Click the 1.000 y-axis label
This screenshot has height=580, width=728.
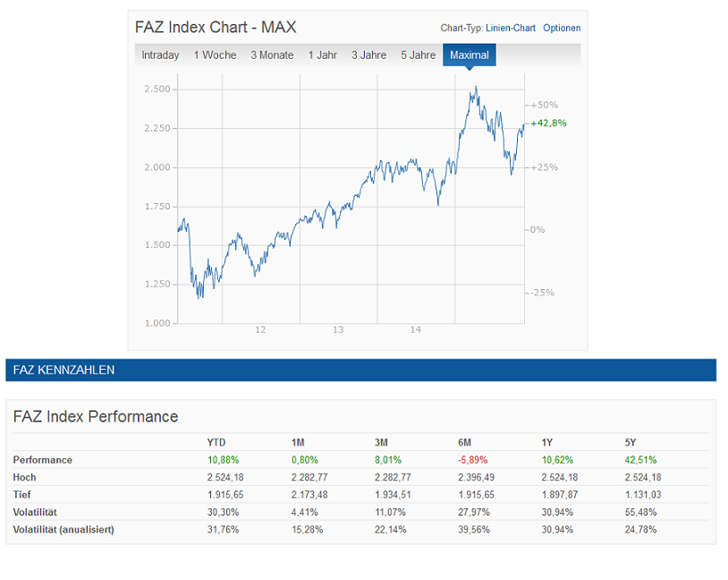[x=157, y=323]
